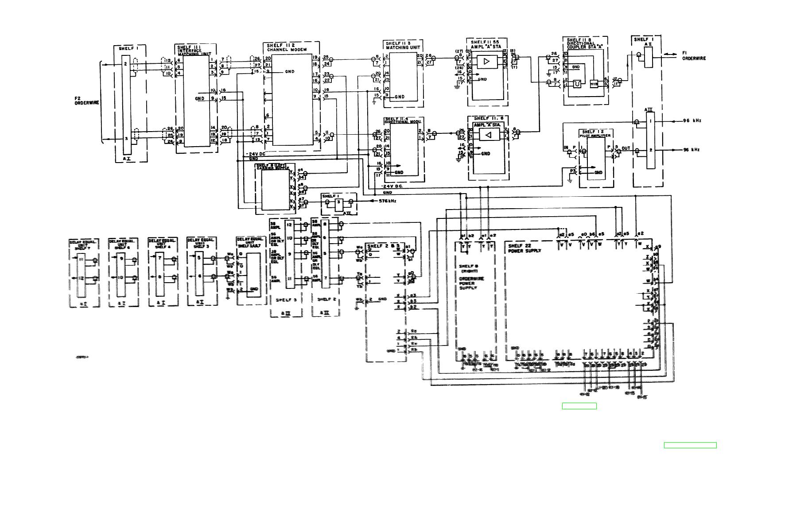812x525 pixels.
Task: Select the 576 kHz input label
Action: pyautogui.click(x=387, y=201)
